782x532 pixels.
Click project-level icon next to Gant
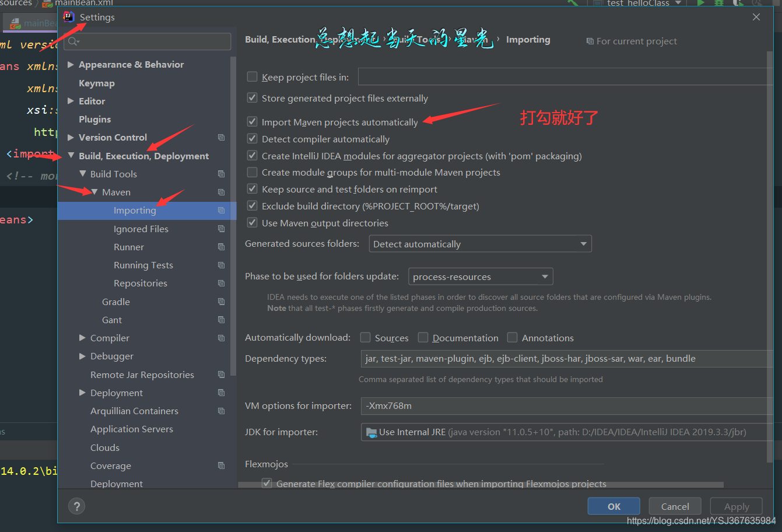(221, 320)
